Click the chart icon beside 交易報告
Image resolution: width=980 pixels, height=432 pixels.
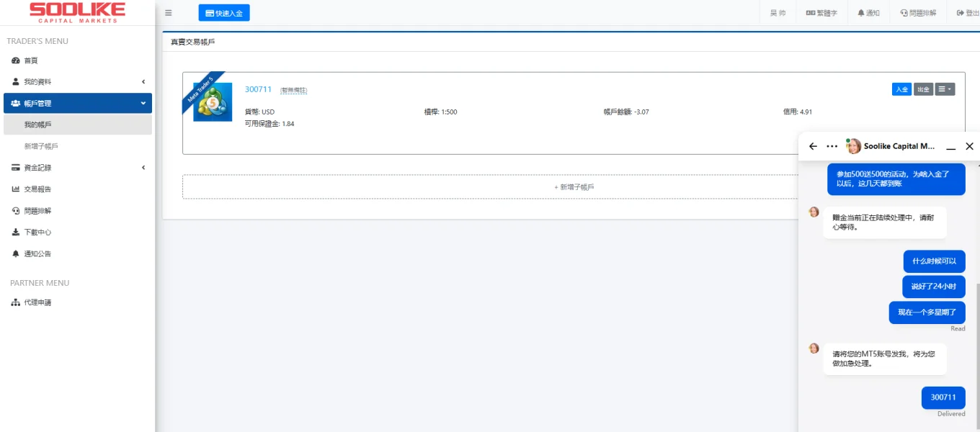tap(16, 189)
